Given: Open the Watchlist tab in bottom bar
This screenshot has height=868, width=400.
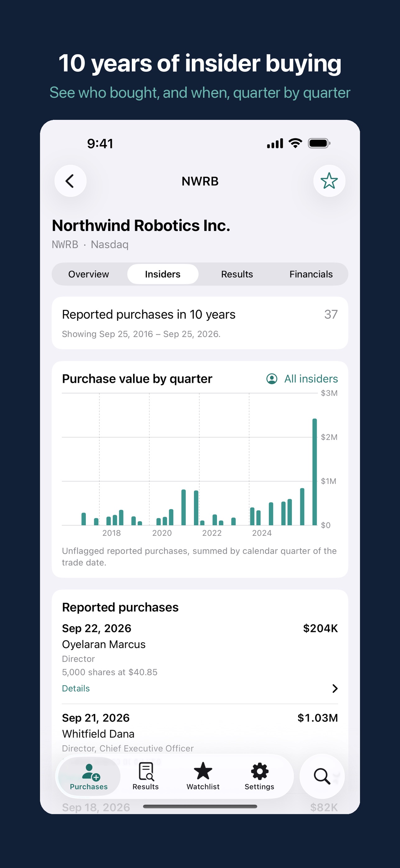Looking at the screenshot, I should [x=203, y=776].
